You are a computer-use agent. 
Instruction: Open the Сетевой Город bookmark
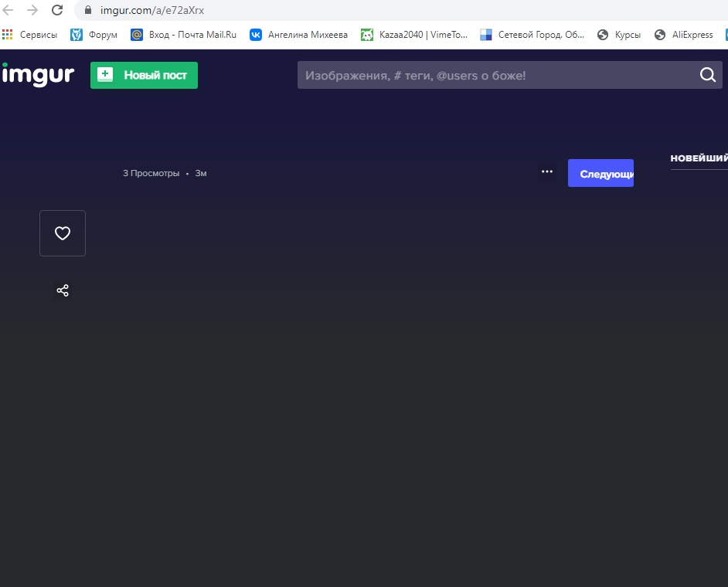coord(532,35)
